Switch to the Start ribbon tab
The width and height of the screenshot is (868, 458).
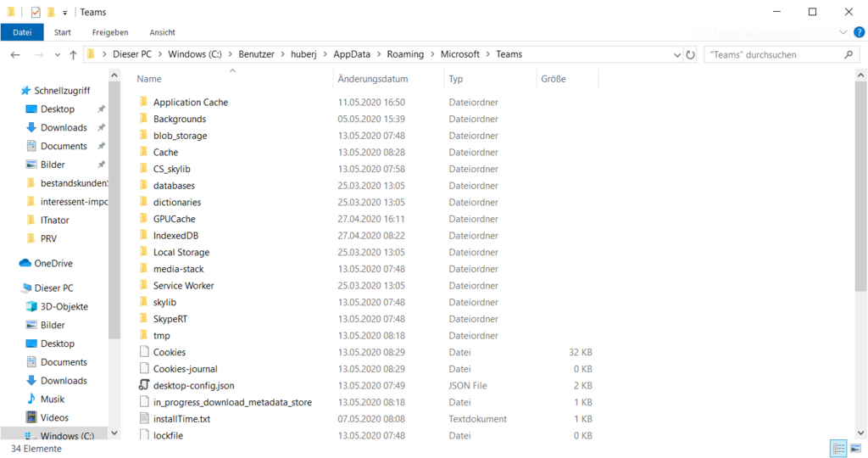(x=63, y=32)
